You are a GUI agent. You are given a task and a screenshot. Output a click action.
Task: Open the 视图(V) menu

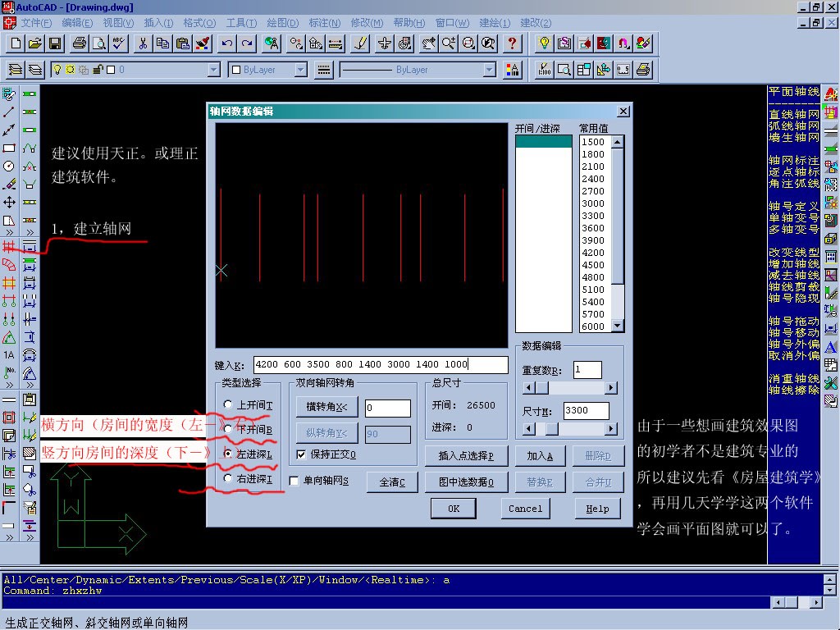coord(118,22)
